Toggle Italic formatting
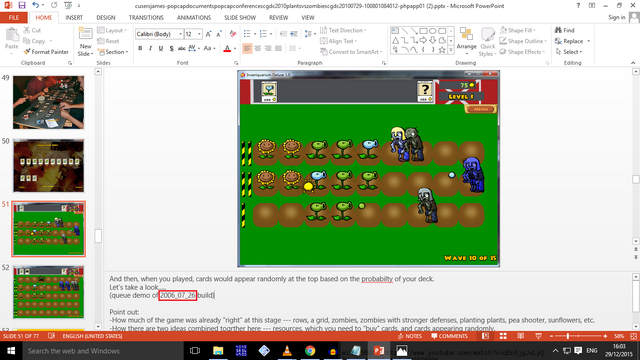The image size is (640, 360). coord(151,49)
